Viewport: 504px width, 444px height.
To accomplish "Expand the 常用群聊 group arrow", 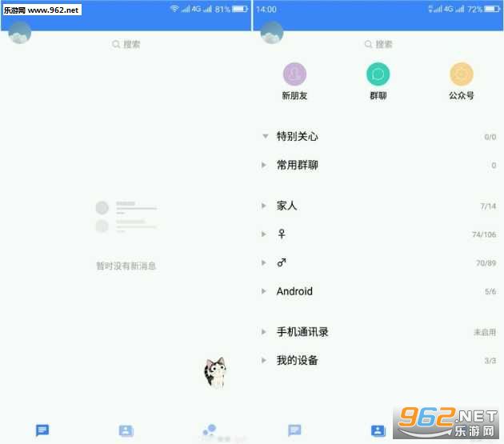I will [x=264, y=166].
